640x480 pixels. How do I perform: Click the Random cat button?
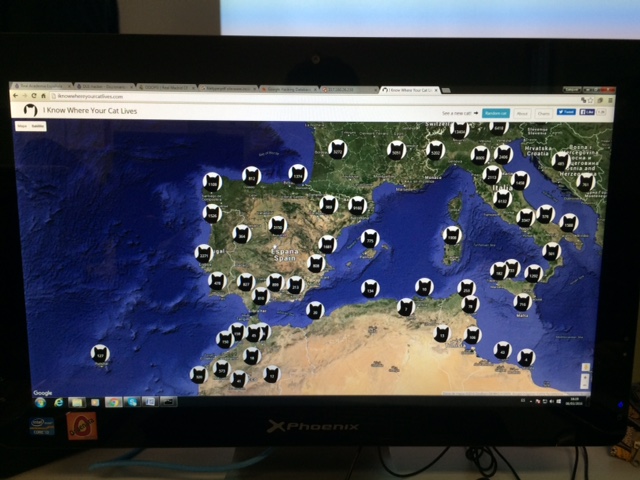(x=496, y=113)
